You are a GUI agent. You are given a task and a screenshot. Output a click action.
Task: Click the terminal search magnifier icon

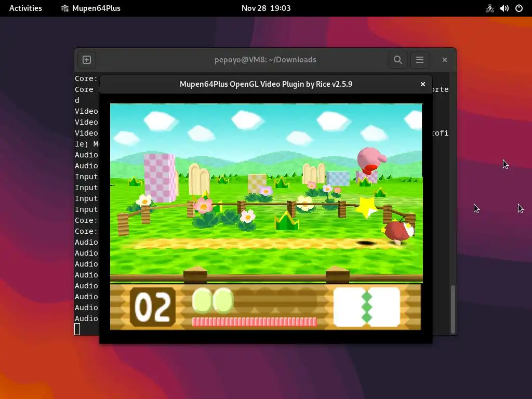click(x=398, y=60)
